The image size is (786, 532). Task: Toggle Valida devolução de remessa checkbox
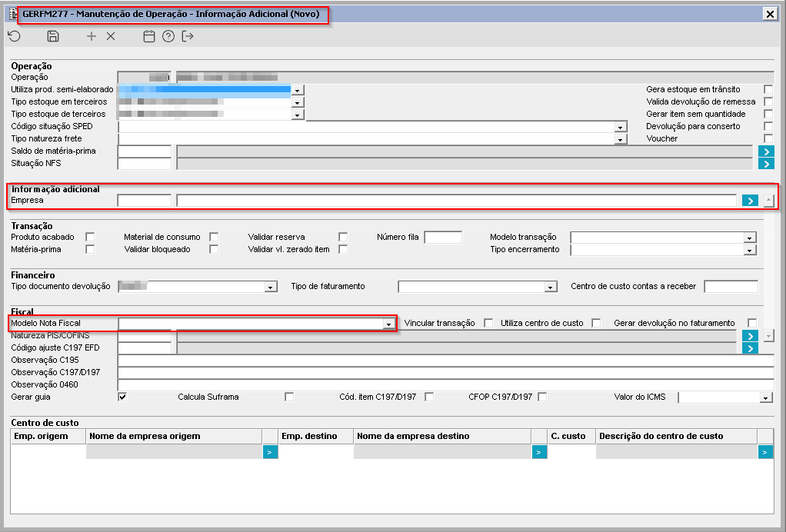click(x=768, y=101)
